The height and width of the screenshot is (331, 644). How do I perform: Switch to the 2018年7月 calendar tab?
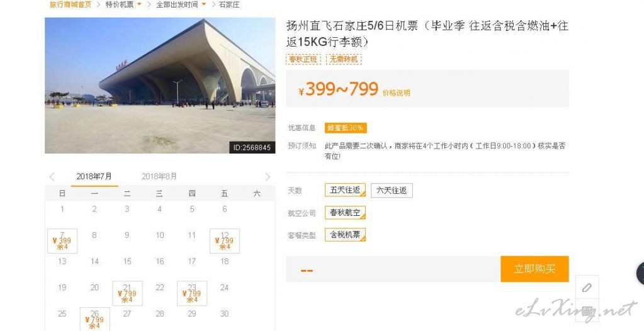pyautogui.click(x=94, y=177)
